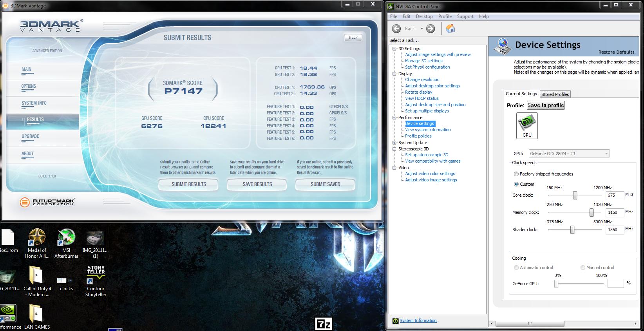Screen dimensions: 644x331
Task: Click the Save Results button
Action: (x=257, y=184)
